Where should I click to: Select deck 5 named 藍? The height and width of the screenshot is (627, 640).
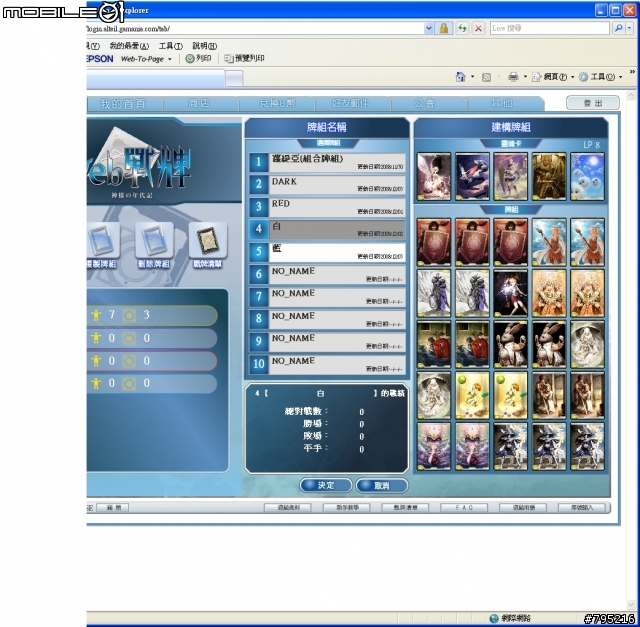click(337, 252)
